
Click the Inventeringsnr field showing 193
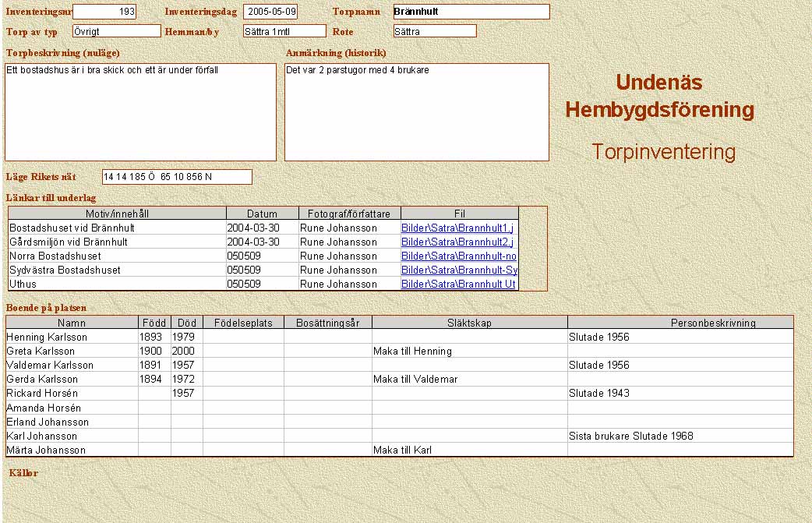104,12
